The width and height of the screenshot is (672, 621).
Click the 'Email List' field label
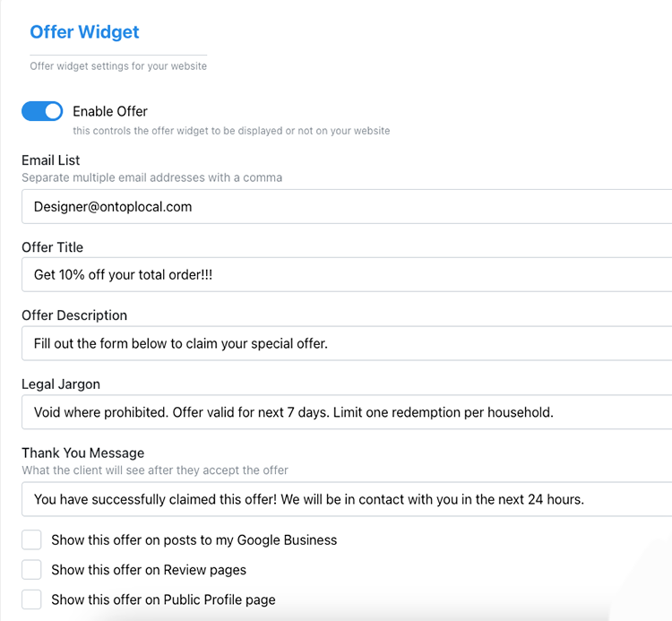[x=51, y=160]
